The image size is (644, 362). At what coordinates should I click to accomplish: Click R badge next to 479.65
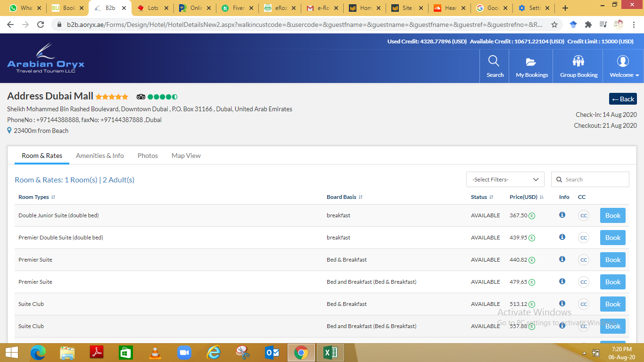click(x=532, y=282)
